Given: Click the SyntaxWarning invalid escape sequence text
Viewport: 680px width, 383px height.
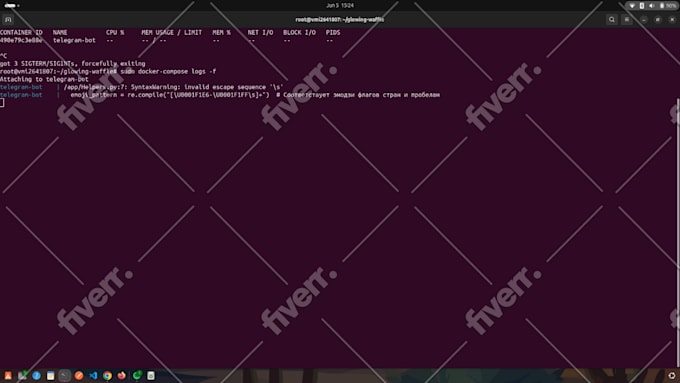Looking at the screenshot, I should [207, 87].
